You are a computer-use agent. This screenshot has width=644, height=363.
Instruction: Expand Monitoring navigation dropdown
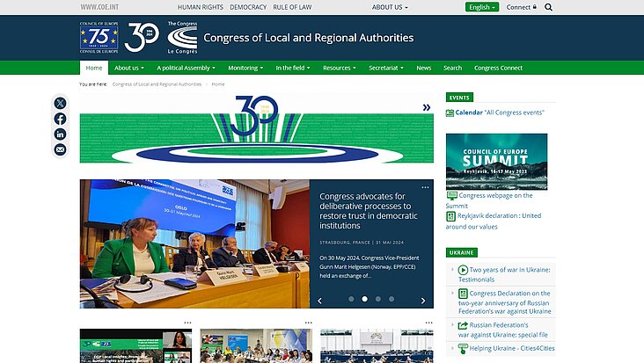click(x=245, y=68)
